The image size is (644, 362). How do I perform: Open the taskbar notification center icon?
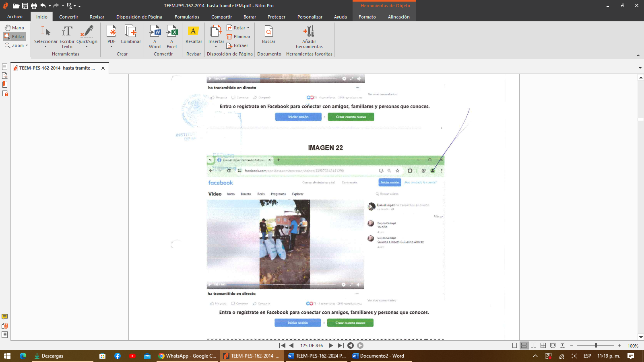(631, 356)
